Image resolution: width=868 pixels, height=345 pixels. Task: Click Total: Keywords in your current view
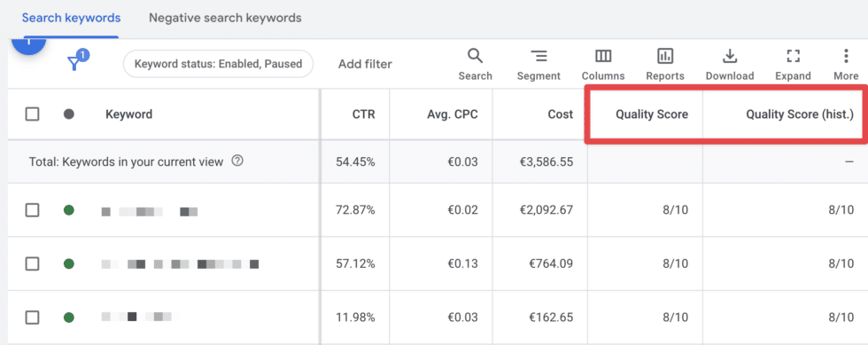tap(126, 162)
